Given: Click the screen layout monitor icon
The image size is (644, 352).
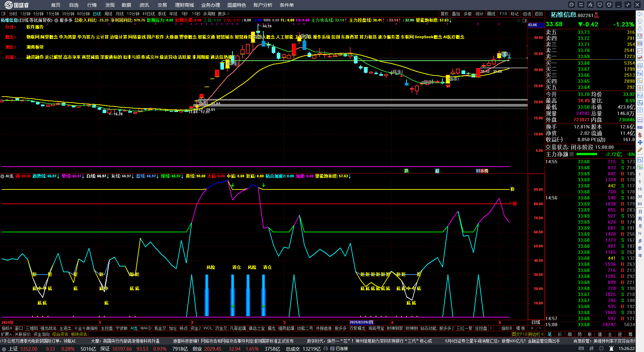Looking at the screenshot, I should click(600, 5).
